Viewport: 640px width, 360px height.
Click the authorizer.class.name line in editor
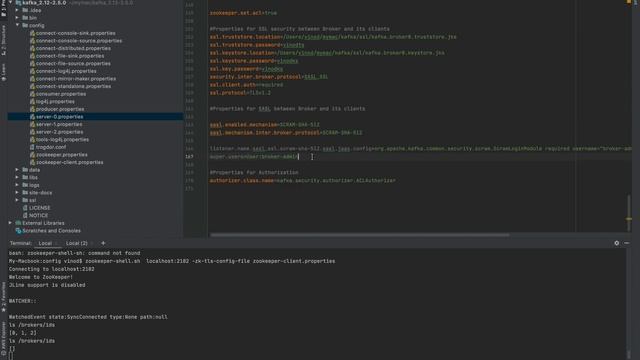[302, 180]
